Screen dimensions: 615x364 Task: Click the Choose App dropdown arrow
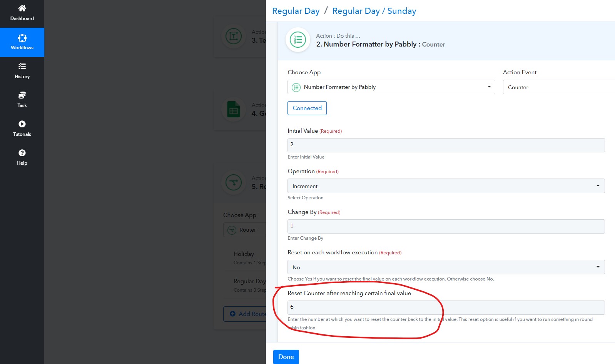489,87
